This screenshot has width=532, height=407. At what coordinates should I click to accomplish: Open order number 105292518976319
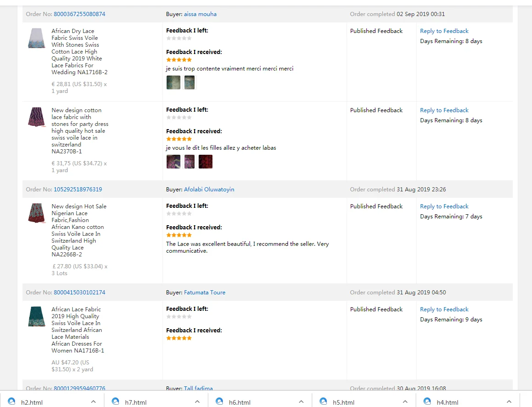(78, 190)
